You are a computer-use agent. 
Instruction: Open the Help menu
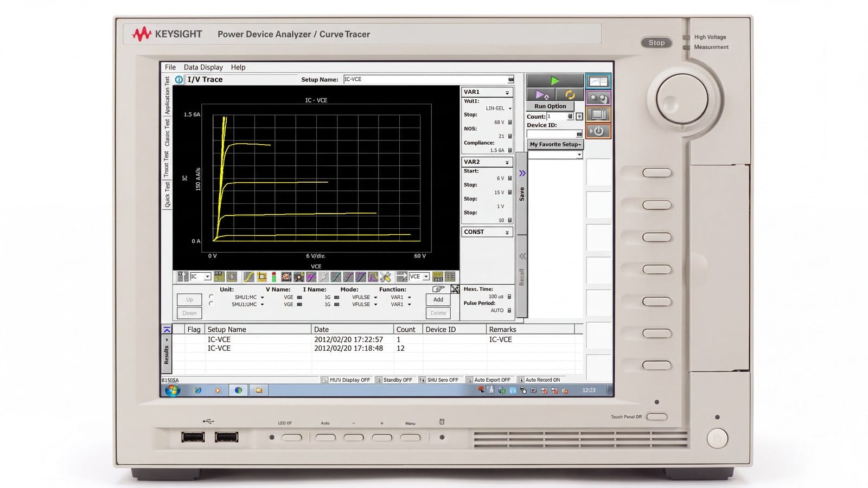(238, 67)
